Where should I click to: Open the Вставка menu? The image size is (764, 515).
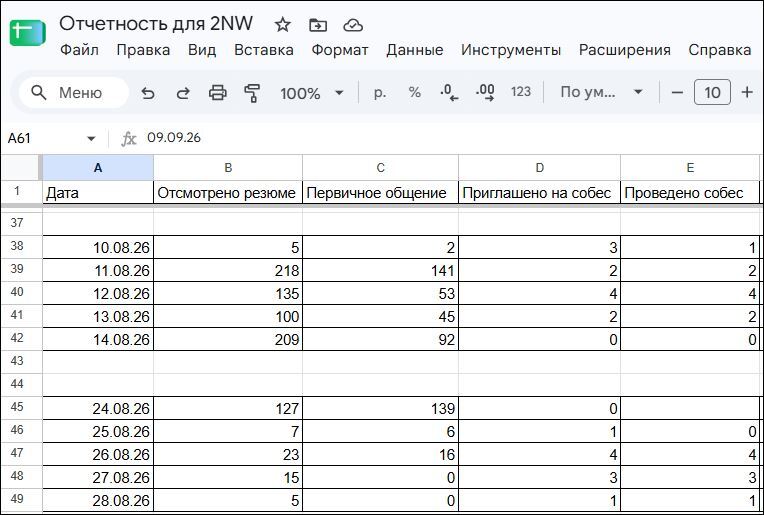[264, 50]
